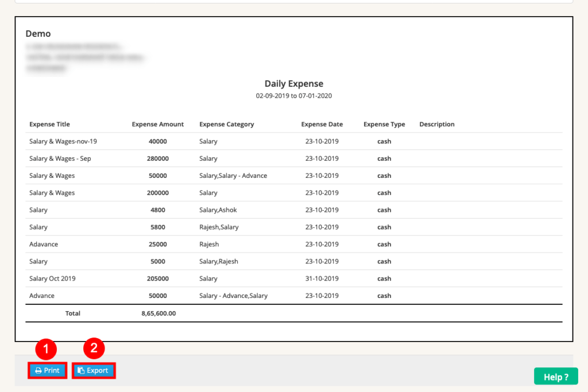
Task: Select the Expense Amount column header
Action: [157, 124]
